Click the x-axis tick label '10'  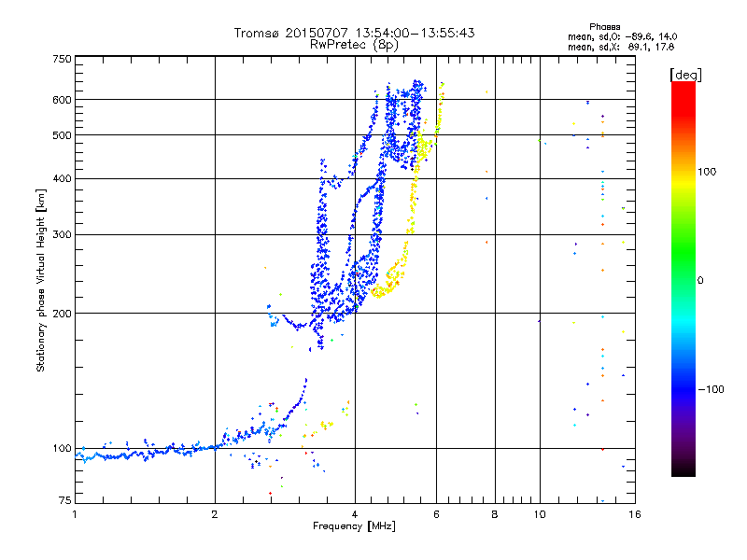[540, 514]
